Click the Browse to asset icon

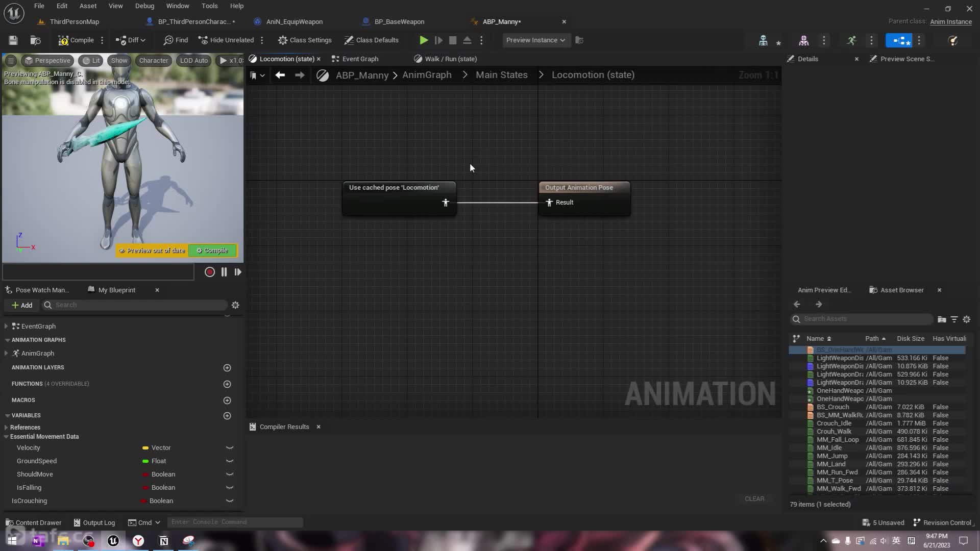click(35, 40)
